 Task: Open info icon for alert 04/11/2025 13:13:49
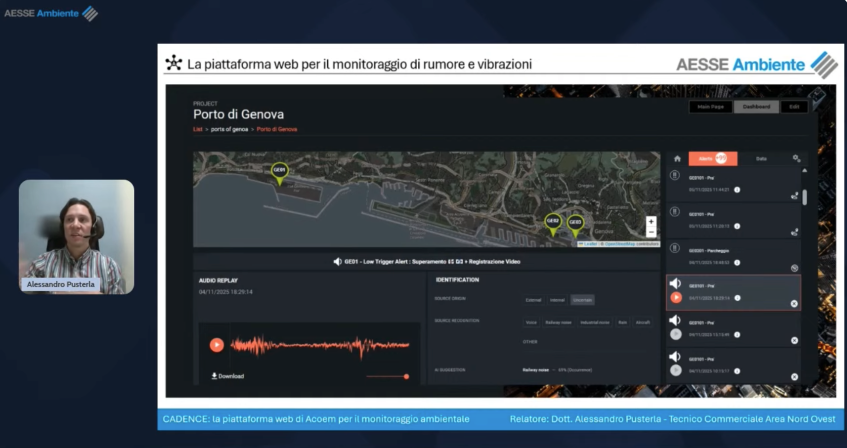pyautogui.click(x=737, y=335)
